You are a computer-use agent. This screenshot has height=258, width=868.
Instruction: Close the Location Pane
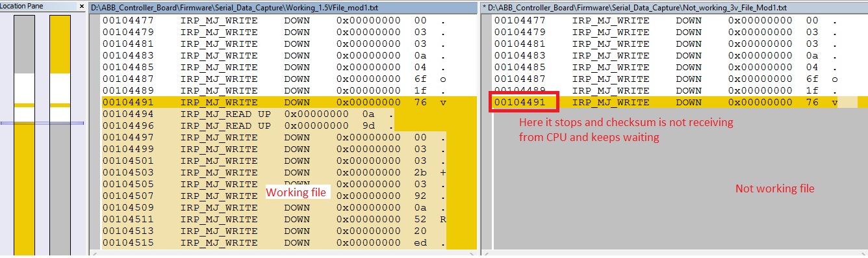tap(81, 6)
